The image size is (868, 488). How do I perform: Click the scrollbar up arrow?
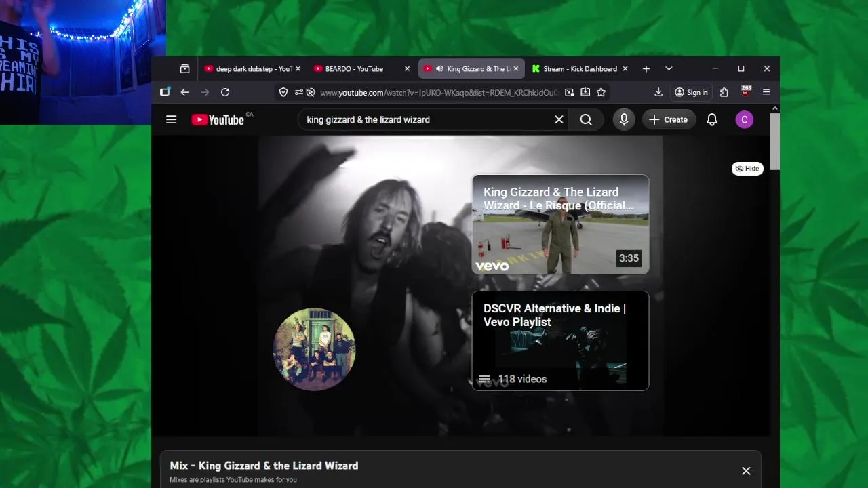pyautogui.click(x=775, y=108)
